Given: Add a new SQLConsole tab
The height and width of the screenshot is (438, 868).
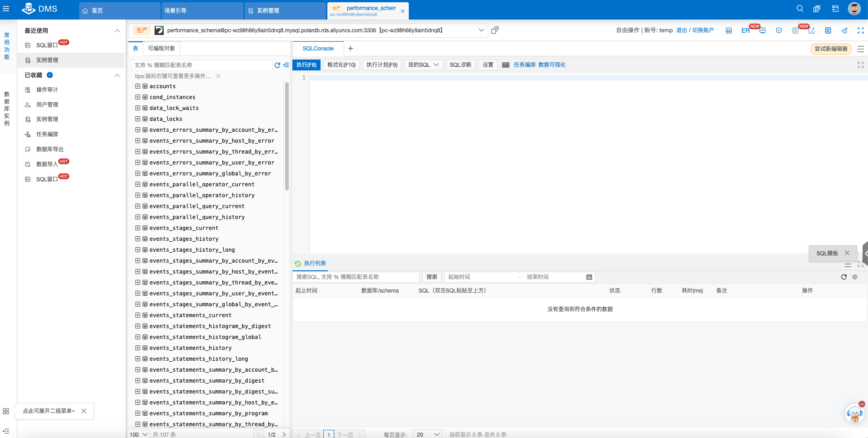Looking at the screenshot, I should pos(351,49).
